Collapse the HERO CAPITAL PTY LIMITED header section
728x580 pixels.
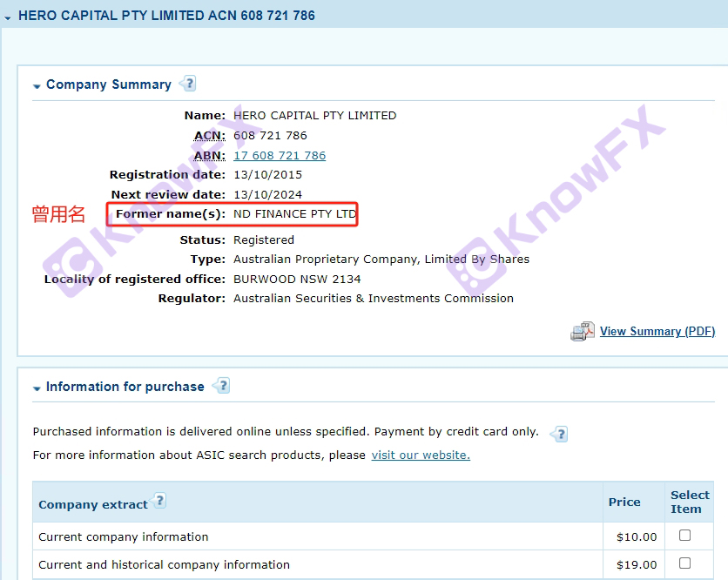click(8, 17)
